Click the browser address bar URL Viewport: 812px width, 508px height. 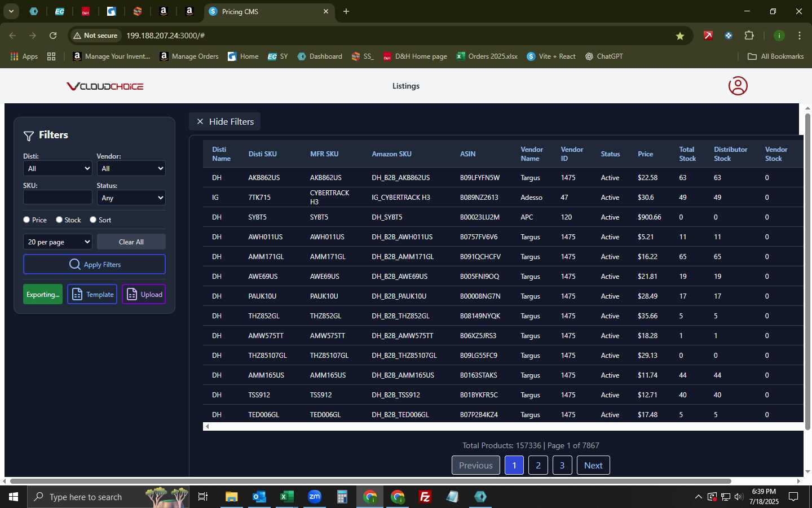coord(165,36)
